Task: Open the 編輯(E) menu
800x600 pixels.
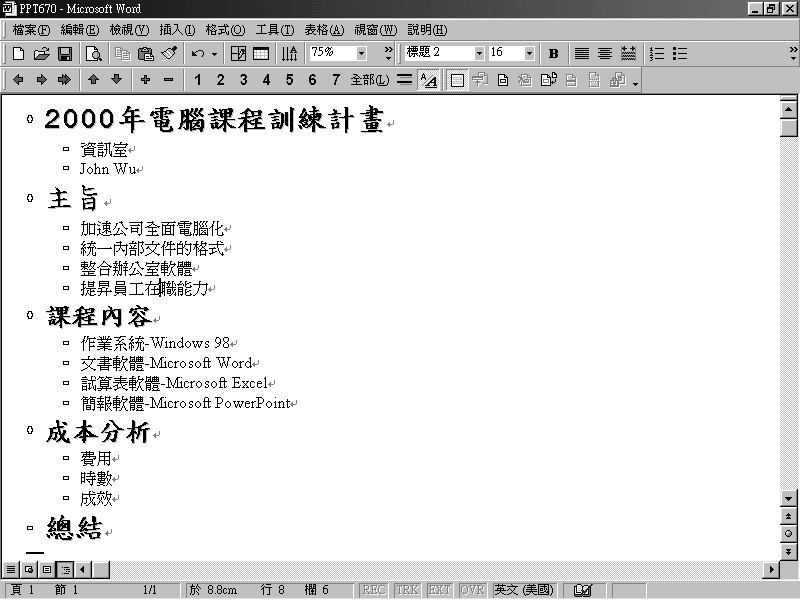Action: tap(80, 30)
